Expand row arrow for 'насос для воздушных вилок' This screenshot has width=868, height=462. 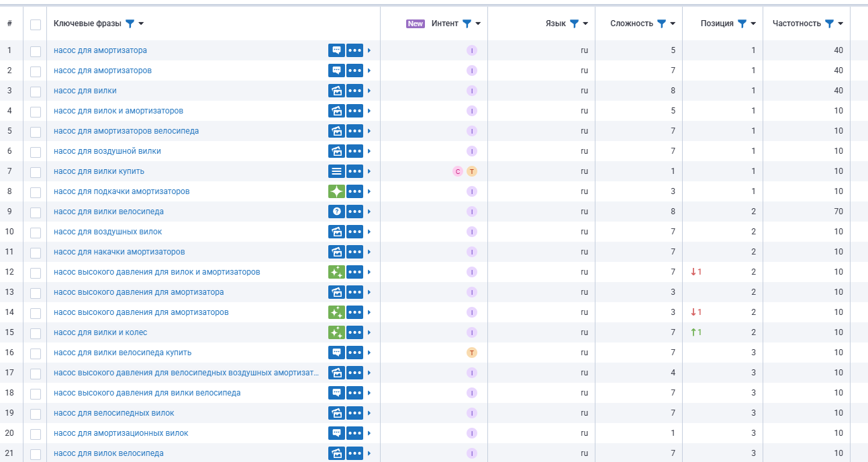click(369, 232)
